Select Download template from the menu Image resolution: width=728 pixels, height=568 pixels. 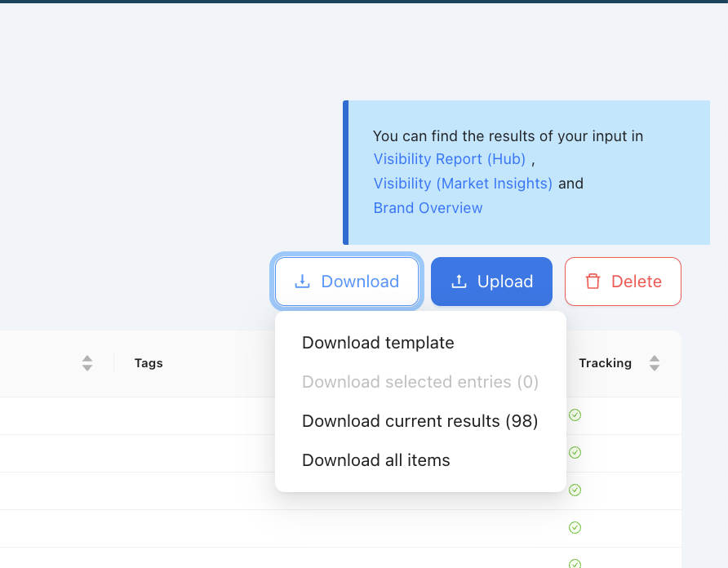point(378,343)
